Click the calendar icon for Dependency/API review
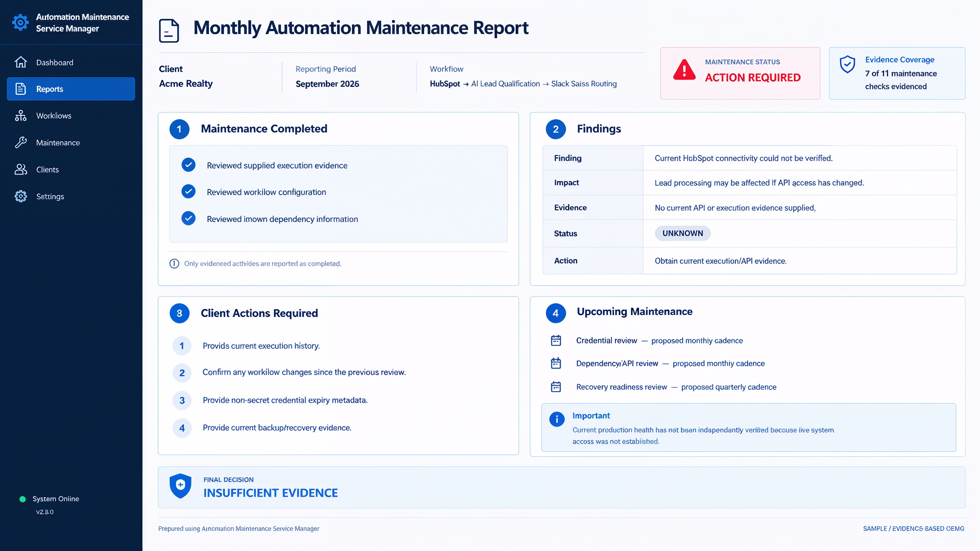Screen dimensions: 980x551 coord(556,363)
